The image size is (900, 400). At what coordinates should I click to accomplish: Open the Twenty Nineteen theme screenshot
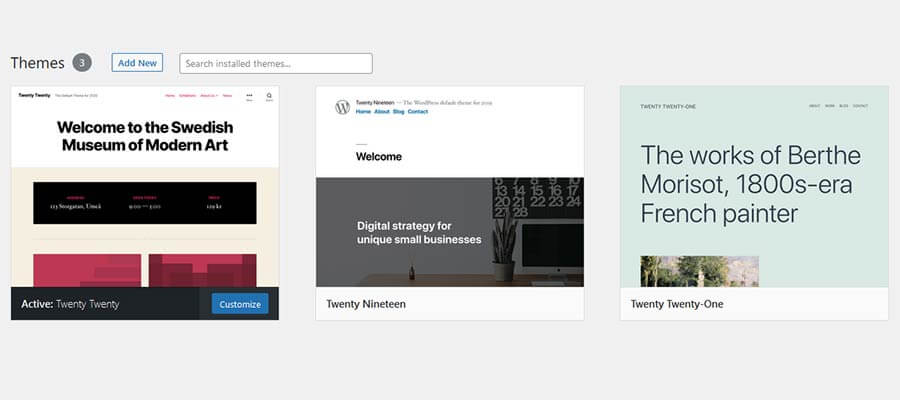(x=449, y=187)
